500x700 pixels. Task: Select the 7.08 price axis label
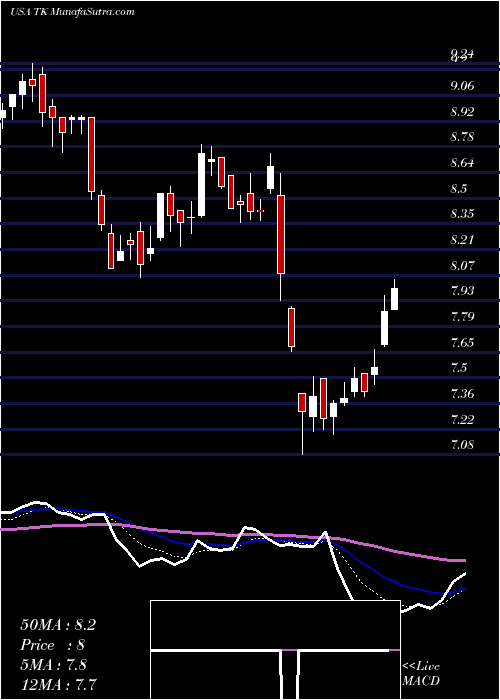click(462, 445)
